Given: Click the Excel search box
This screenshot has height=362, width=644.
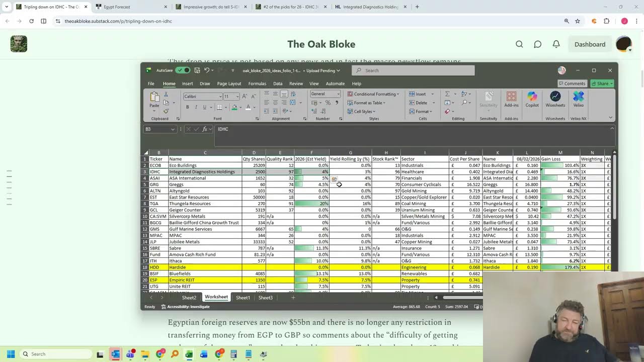Looking at the screenshot, I should tap(413, 70).
